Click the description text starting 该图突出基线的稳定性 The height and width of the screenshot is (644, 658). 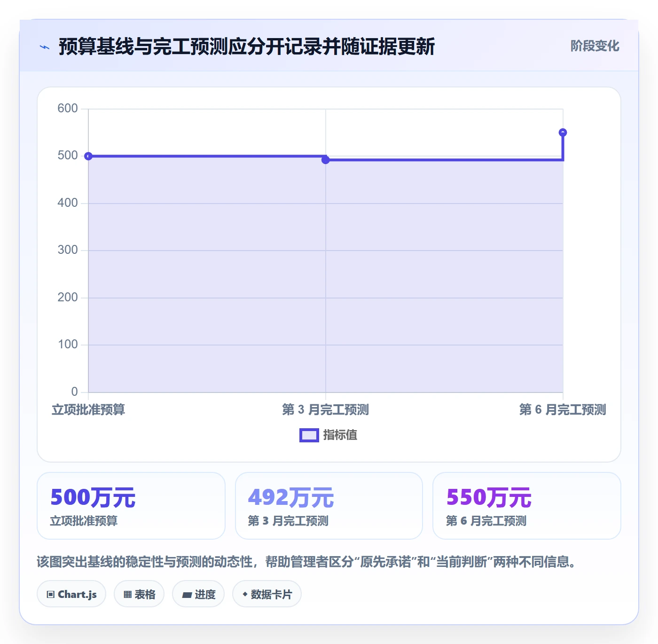point(307,562)
